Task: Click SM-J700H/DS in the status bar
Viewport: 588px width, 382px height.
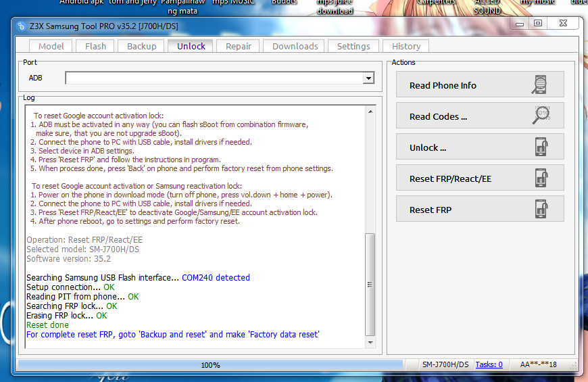Action: click(445, 364)
